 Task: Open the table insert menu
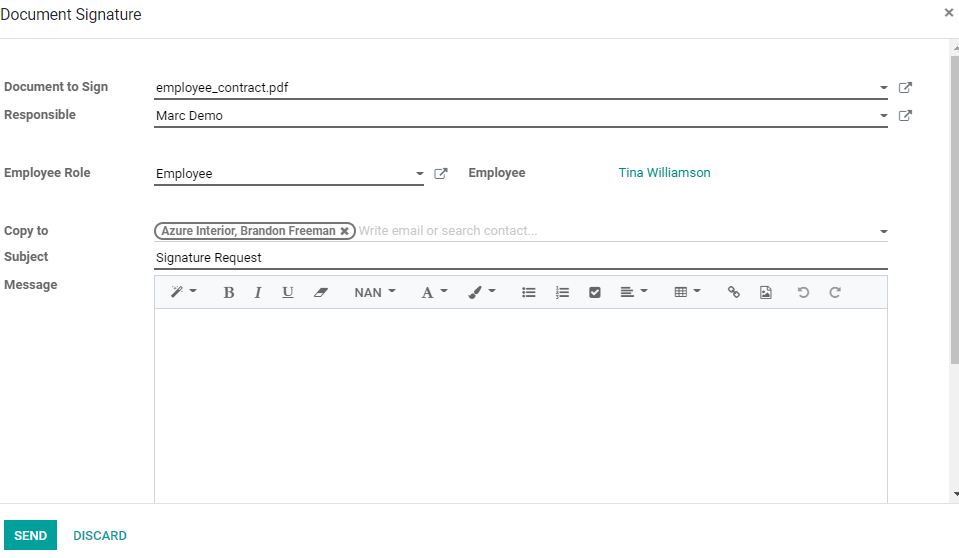[687, 293]
